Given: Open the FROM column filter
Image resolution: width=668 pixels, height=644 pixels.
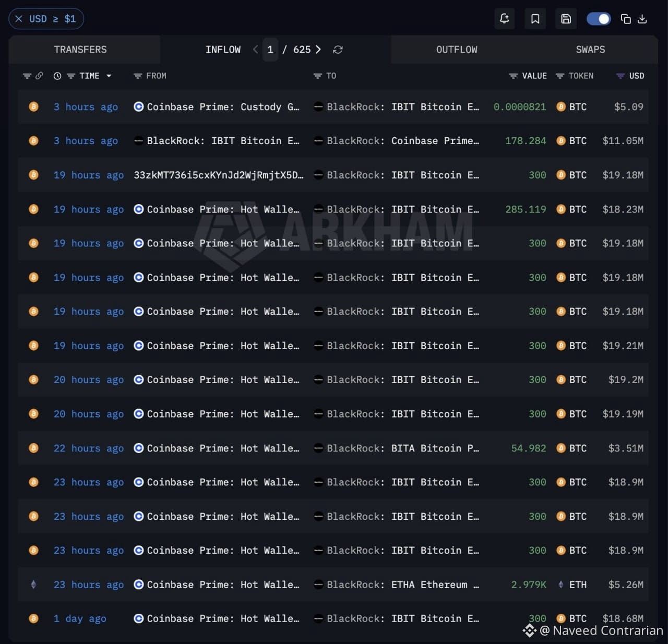Looking at the screenshot, I should point(138,76).
